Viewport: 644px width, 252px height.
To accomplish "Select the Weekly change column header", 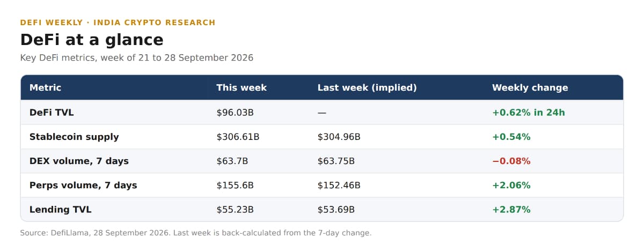I will click(530, 87).
